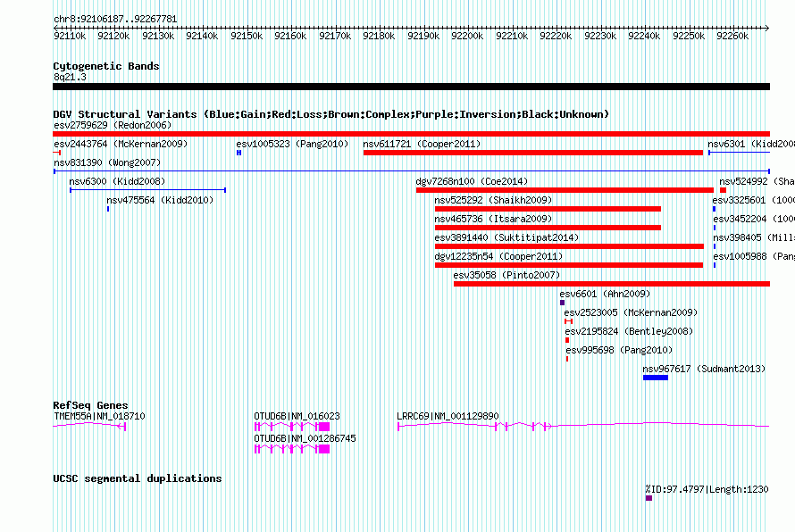
Task: Click the 92180k ruler position
Action: [379, 36]
